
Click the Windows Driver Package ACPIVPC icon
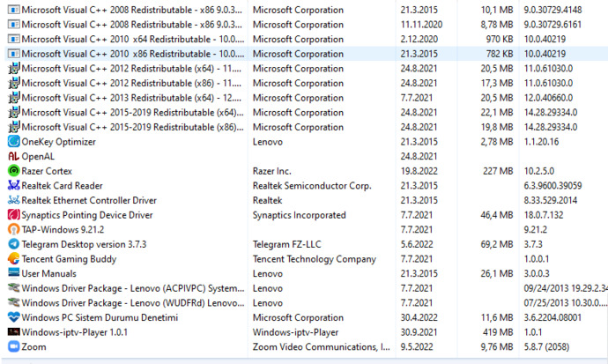pyautogui.click(x=13, y=288)
